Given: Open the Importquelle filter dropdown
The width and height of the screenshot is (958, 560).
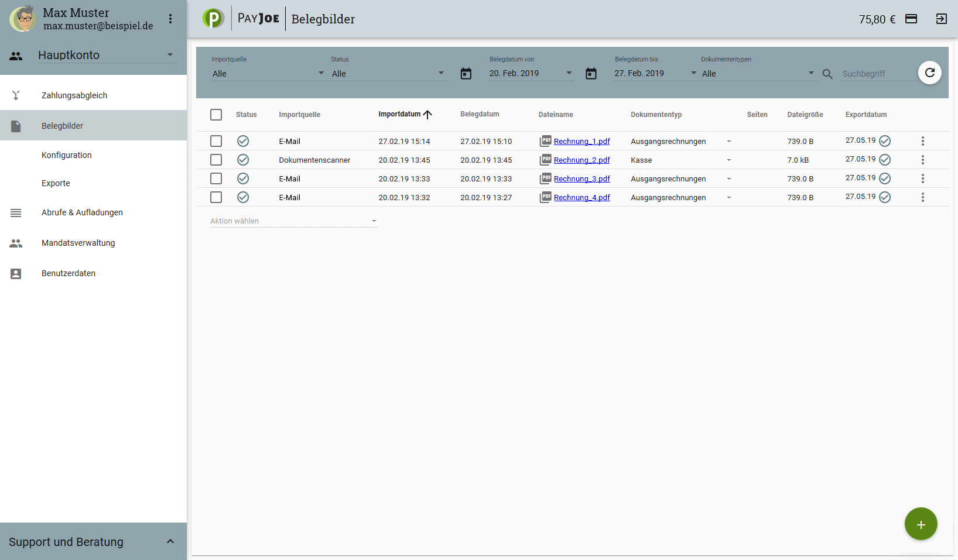Looking at the screenshot, I should pos(268,74).
